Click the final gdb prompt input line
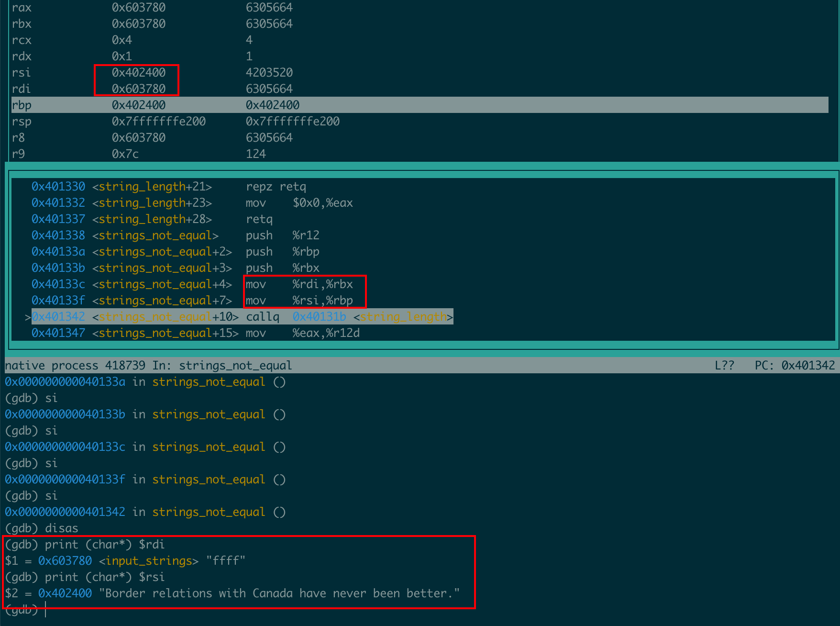This screenshot has height=626, width=840. pyautogui.click(x=26, y=611)
